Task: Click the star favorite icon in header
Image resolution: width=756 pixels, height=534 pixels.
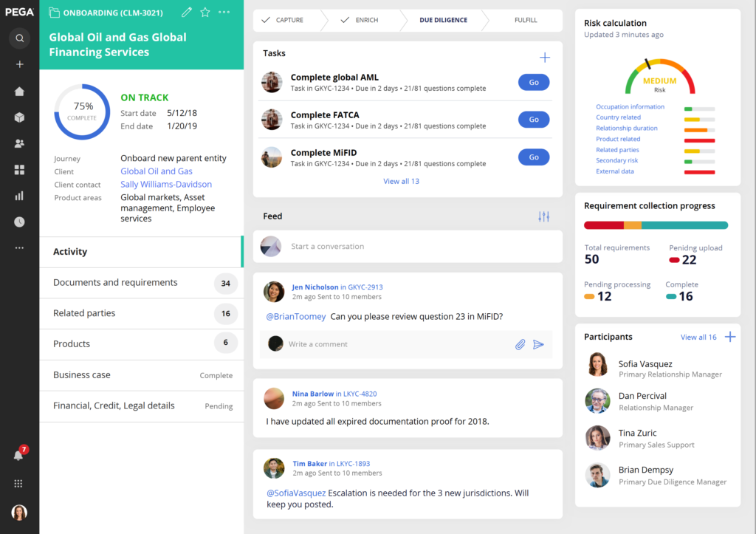Action: click(x=205, y=12)
